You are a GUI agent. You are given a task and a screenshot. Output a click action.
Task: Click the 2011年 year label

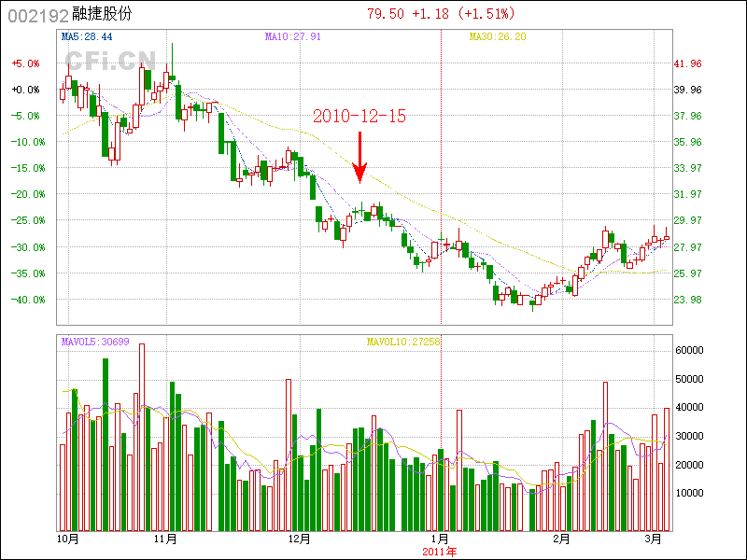point(440,552)
